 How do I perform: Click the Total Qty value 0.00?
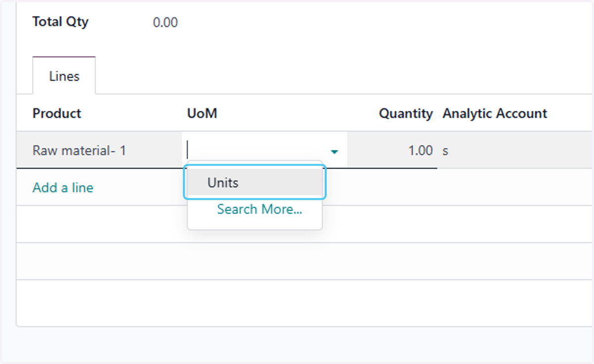tap(165, 22)
